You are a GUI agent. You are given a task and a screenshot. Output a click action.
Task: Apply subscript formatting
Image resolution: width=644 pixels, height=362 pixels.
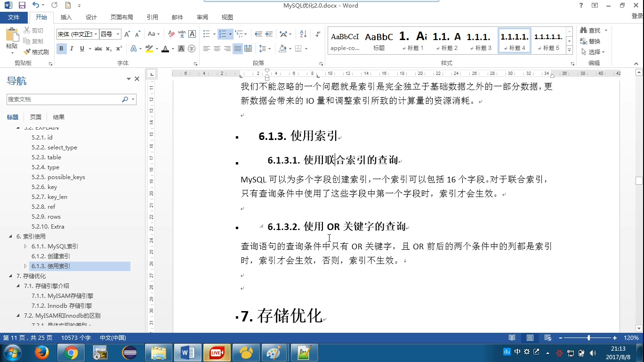point(109,49)
